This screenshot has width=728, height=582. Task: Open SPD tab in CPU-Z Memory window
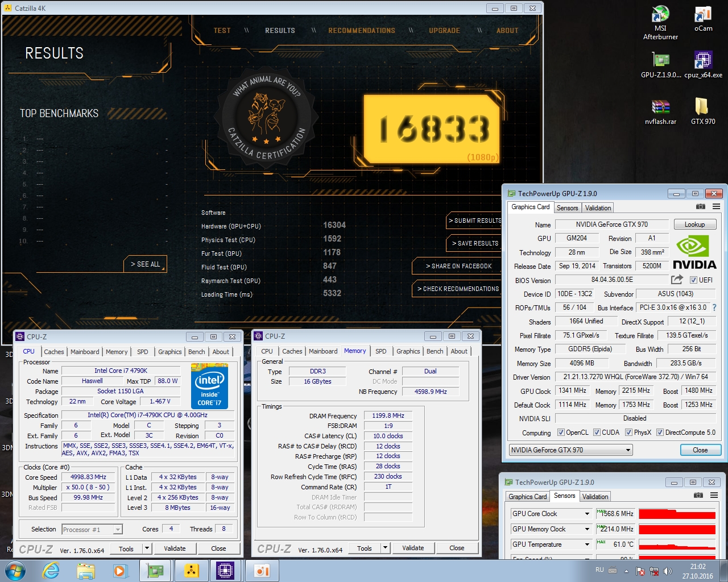tap(381, 351)
